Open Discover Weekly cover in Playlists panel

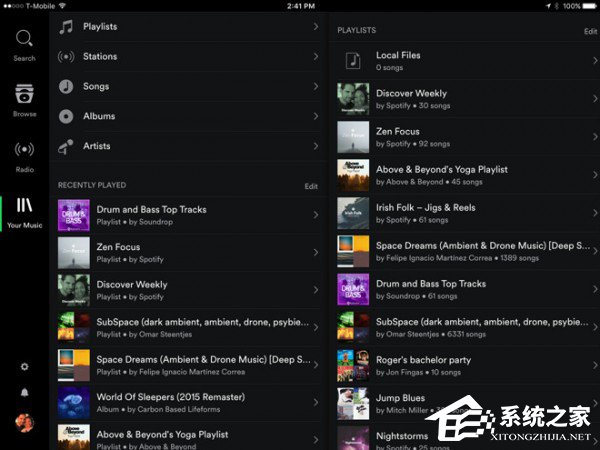pyautogui.click(x=353, y=99)
